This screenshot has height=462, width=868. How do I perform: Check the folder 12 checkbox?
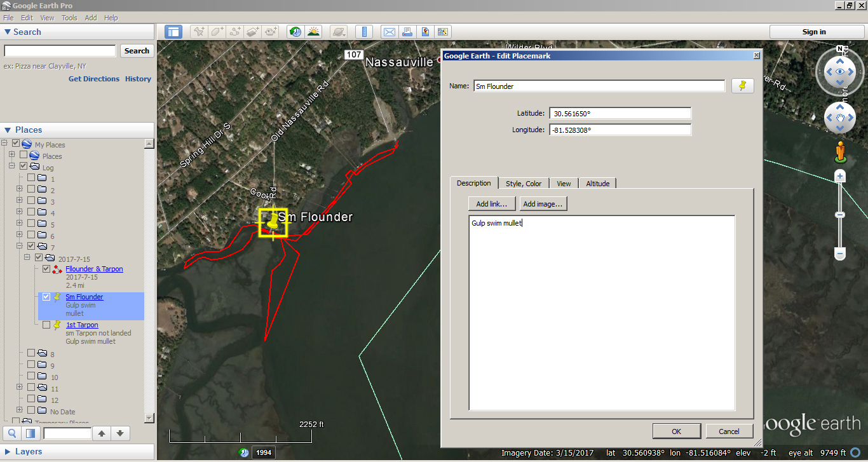point(31,399)
